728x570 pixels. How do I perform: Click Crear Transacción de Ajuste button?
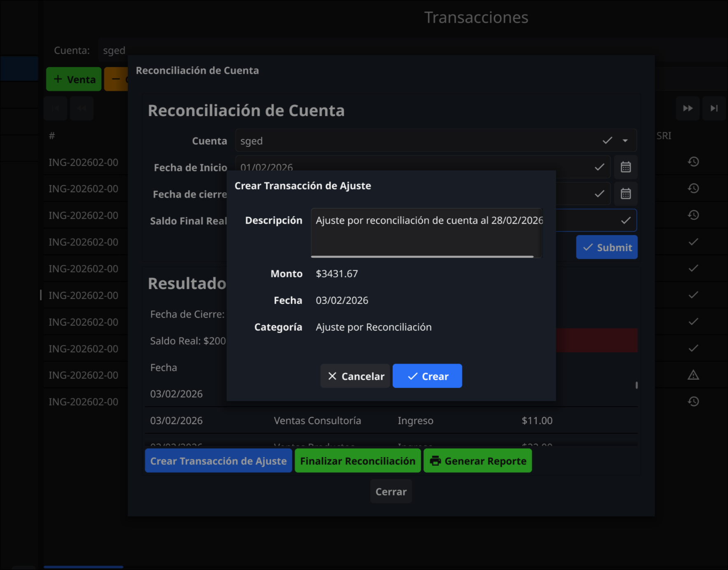[x=218, y=461]
